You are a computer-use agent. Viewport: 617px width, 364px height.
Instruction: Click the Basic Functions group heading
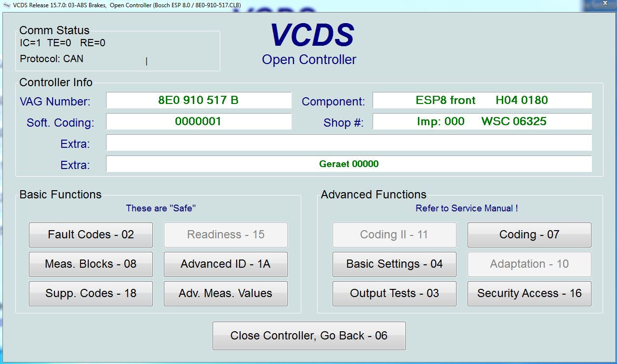click(61, 195)
